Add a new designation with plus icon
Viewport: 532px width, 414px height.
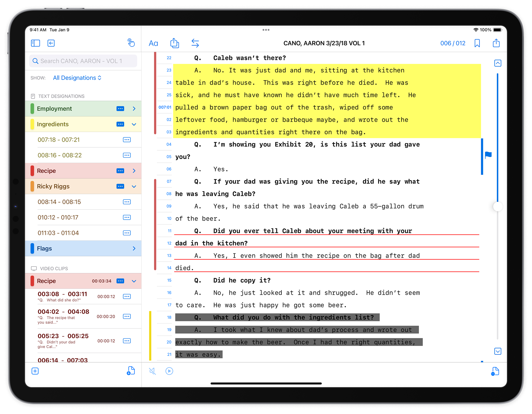pyautogui.click(x=35, y=371)
